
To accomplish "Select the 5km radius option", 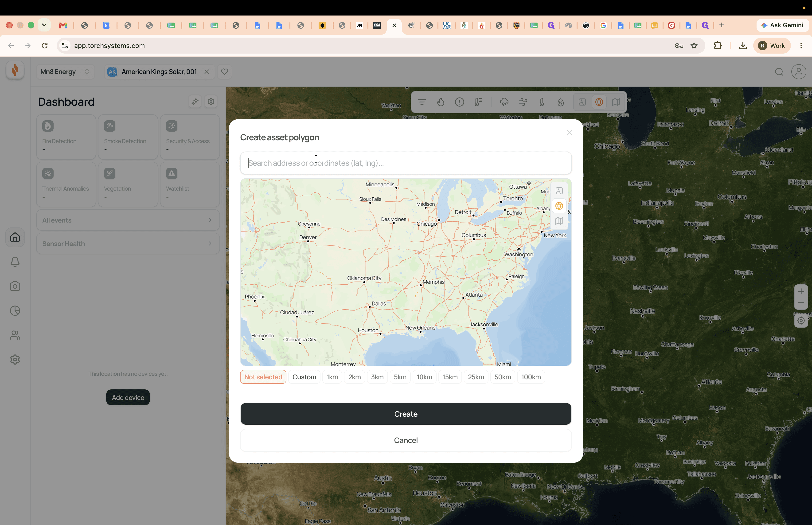I will pyautogui.click(x=400, y=377).
